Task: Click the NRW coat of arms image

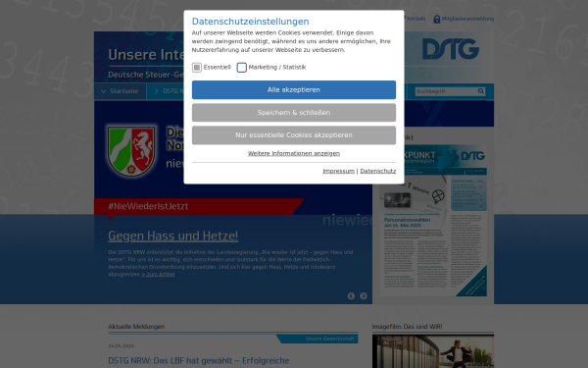Action: (x=131, y=151)
